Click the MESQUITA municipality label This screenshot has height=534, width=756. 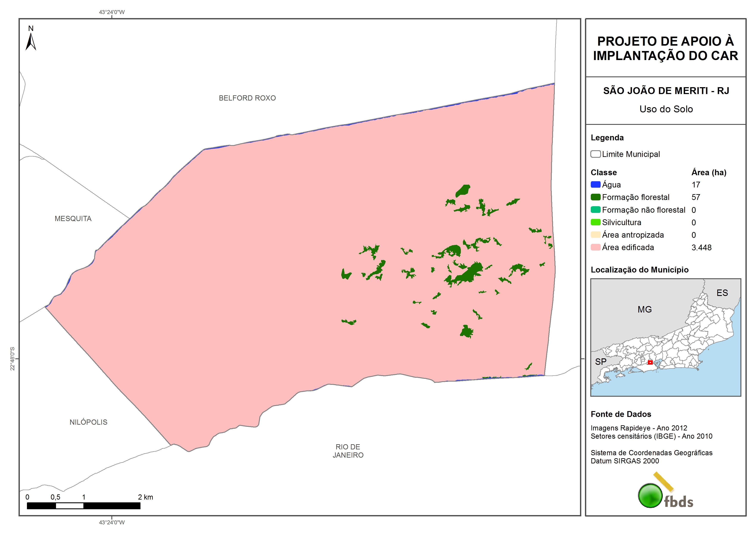click(x=73, y=219)
